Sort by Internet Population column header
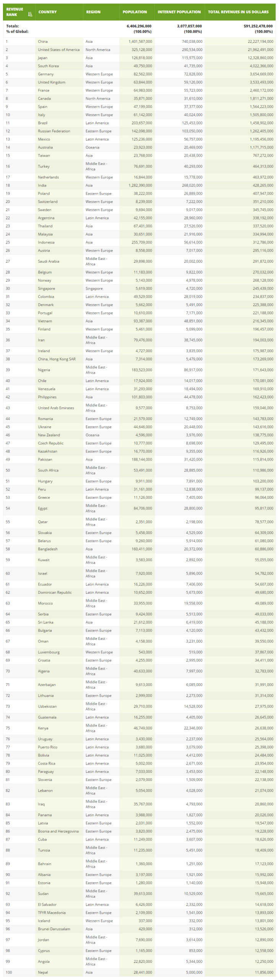 point(179,12)
